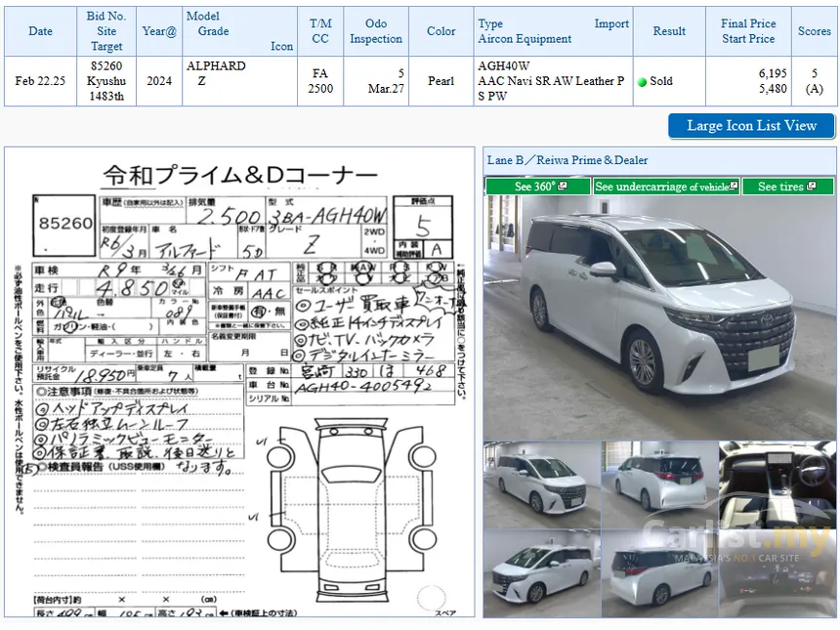This screenshot has width=840, height=630.
Task: Open the interior dashboard thumbnail
Action: (x=777, y=484)
